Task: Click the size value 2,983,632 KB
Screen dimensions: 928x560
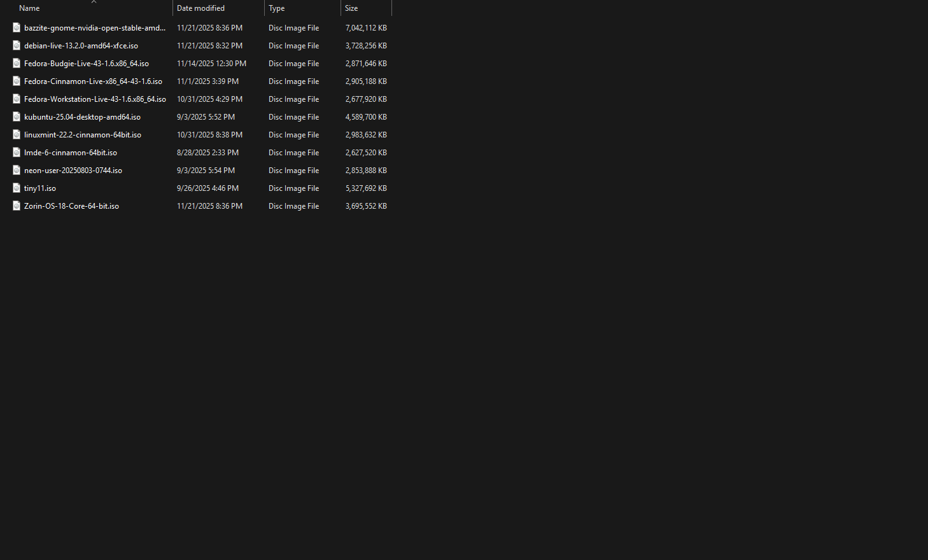Action: pyautogui.click(x=366, y=135)
